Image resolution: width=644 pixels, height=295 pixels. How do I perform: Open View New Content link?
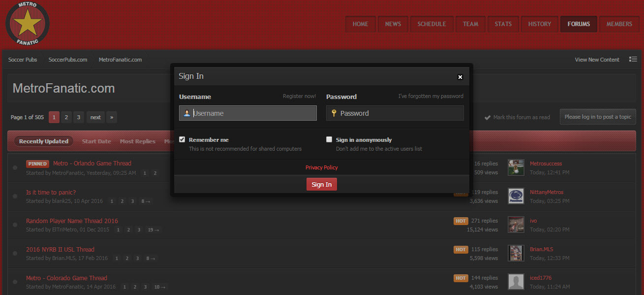coord(597,60)
